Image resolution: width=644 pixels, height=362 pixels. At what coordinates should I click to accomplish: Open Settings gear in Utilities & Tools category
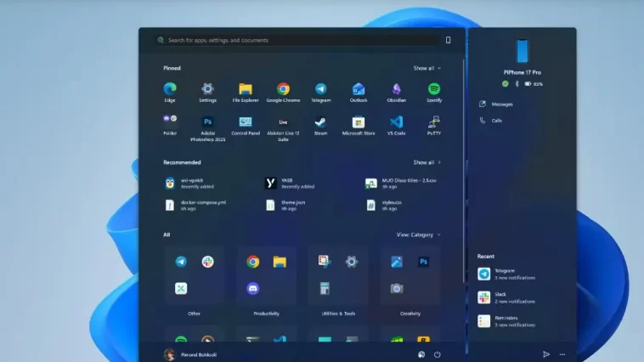(352, 262)
